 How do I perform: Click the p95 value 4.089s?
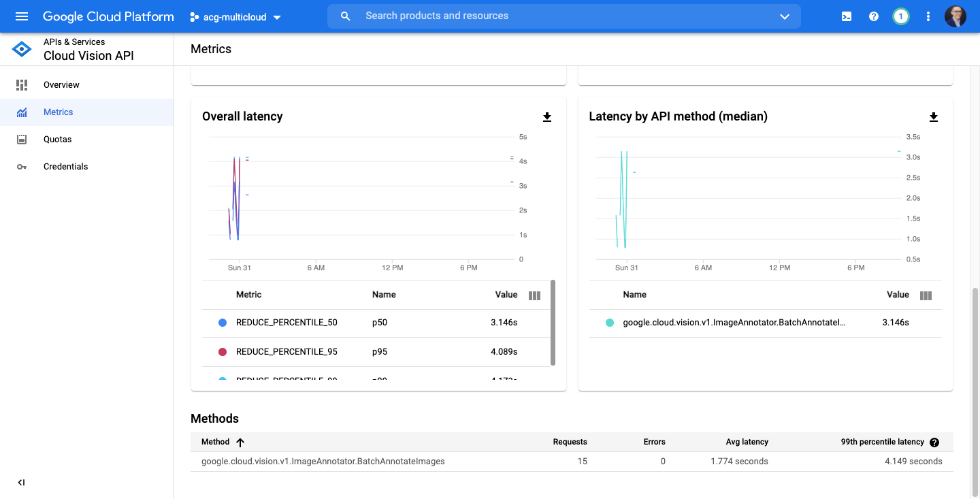click(504, 352)
